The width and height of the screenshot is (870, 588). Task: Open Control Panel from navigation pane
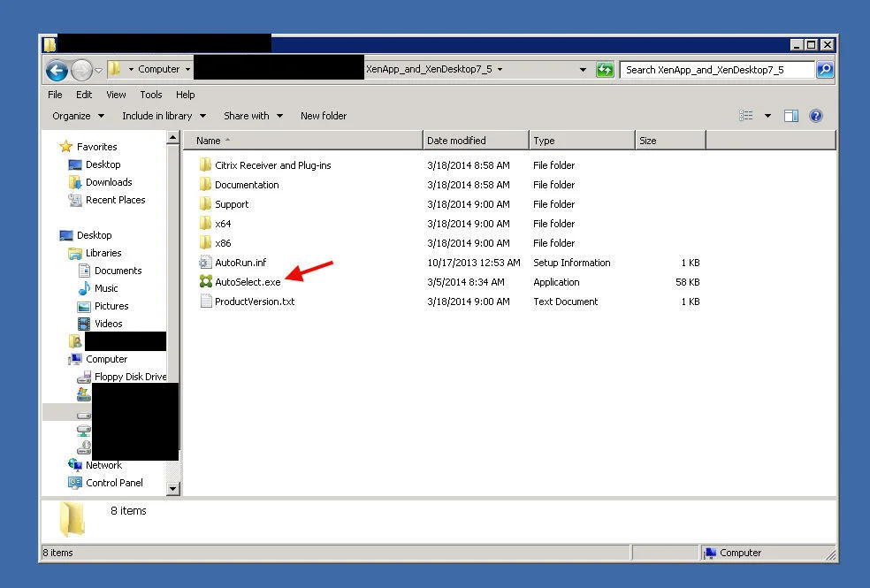click(x=114, y=483)
